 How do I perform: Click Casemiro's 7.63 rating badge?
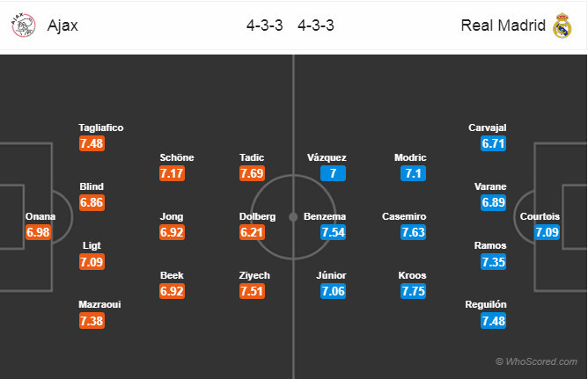[x=413, y=232]
